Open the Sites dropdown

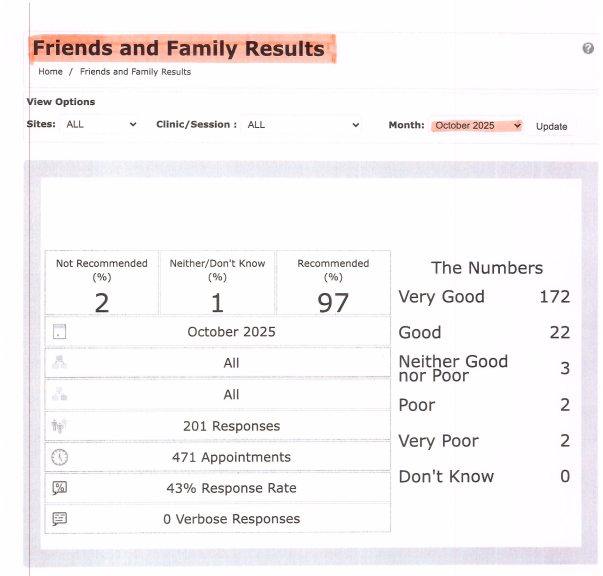point(101,126)
